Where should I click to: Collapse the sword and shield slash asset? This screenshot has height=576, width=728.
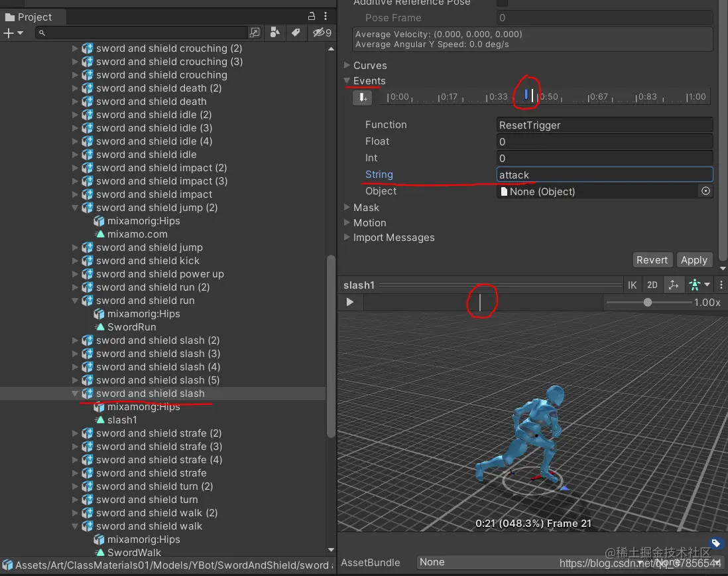[75, 394]
